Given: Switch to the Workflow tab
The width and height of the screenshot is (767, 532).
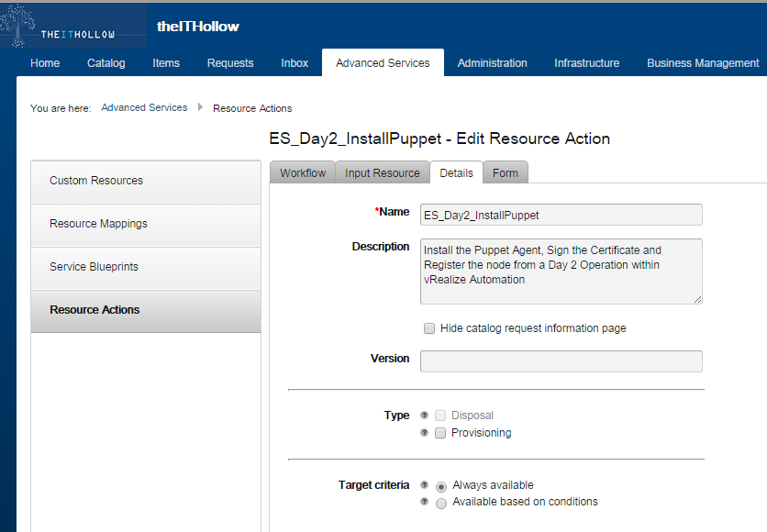Looking at the screenshot, I should pyautogui.click(x=303, y=173).
